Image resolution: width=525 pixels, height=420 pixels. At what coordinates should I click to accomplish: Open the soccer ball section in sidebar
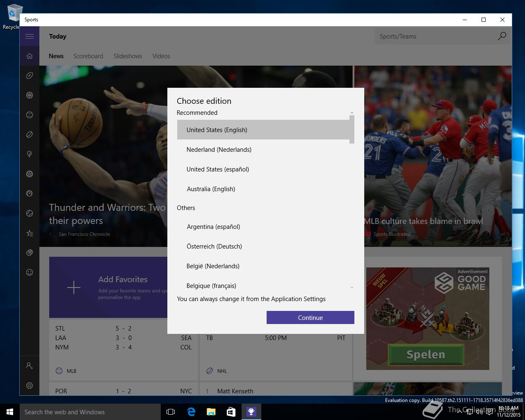(x=30, y=174)
